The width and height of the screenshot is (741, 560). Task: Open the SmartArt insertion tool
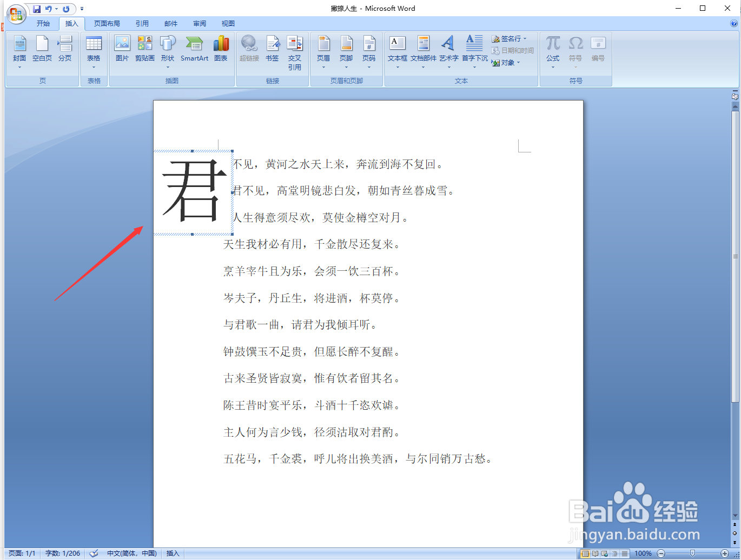point(194,49)
